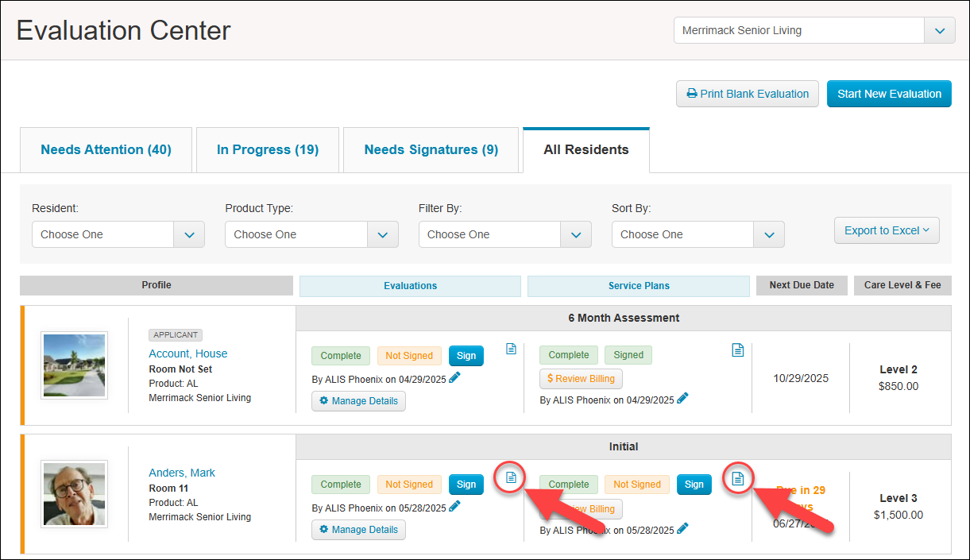
Task: Click the Next Due Date header
Action: pyautogui.click(x=802, y=285)
